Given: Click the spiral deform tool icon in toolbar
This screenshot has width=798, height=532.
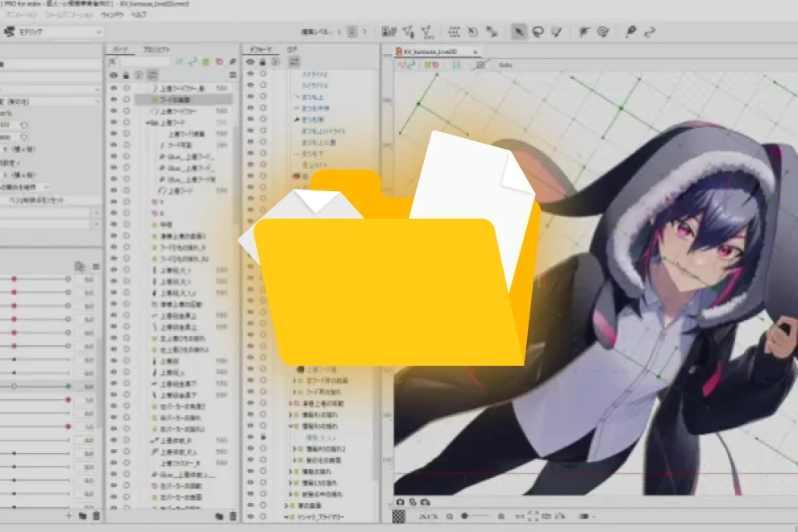Looking at the screenshot, I should click(603, 32).
